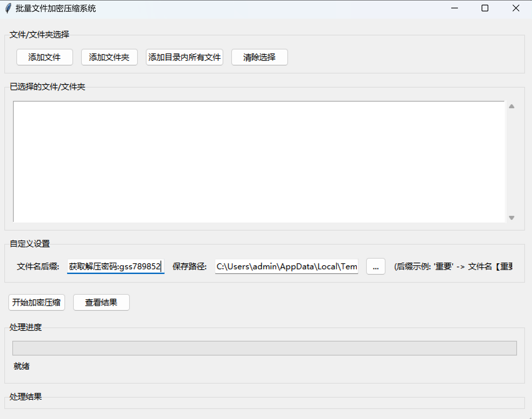Clear the selection with 清除选择
Viewport: 532px width, 419px height.
point(259,57)
